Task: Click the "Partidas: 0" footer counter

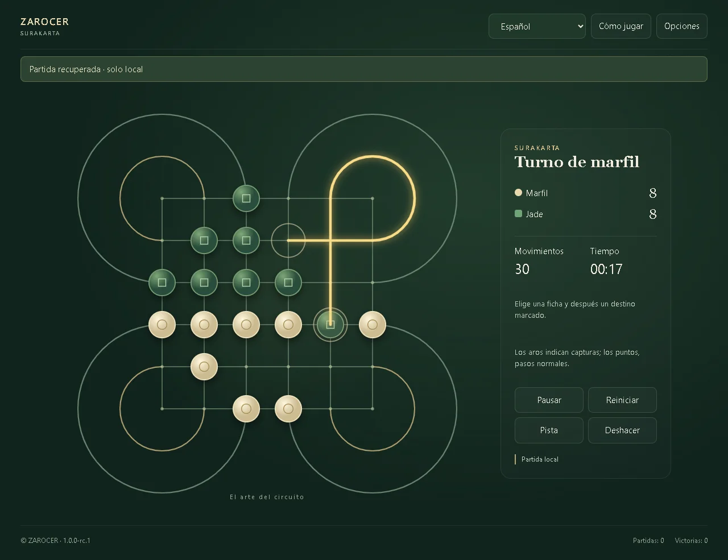Action: pyautogui.click(x=648, y=541)
